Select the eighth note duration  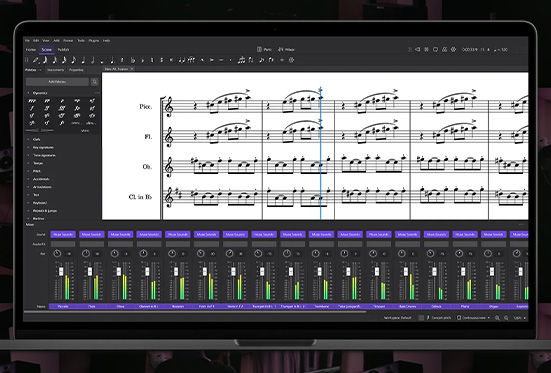73,60
